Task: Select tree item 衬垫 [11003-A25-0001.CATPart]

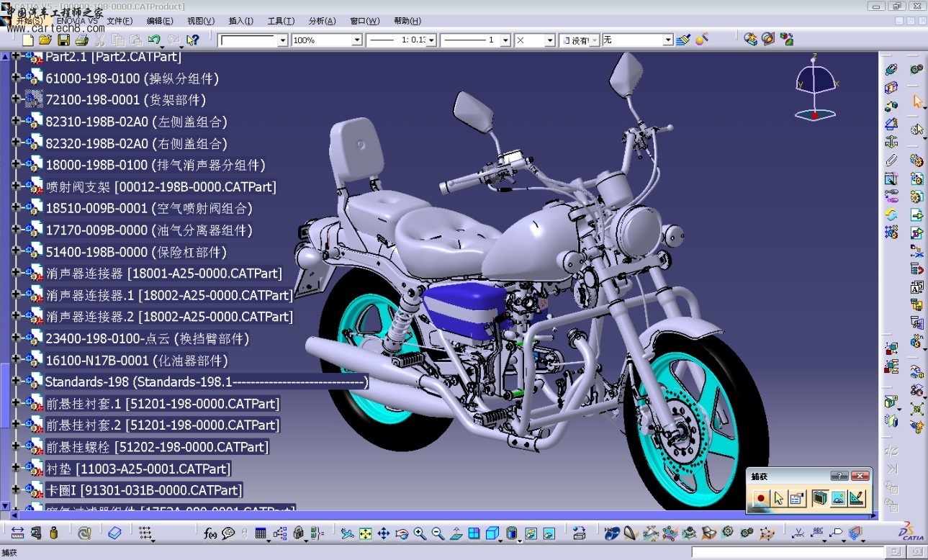Action: click(138, 469)
